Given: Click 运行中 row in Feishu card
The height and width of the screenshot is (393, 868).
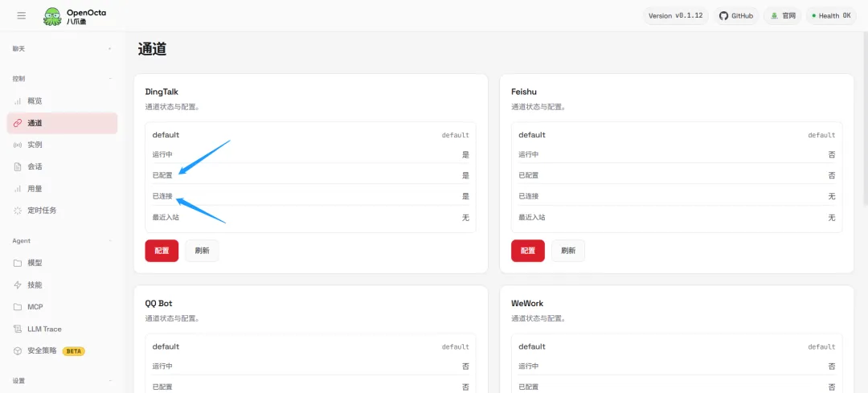Looking at the screenshot, I should 677,155.
